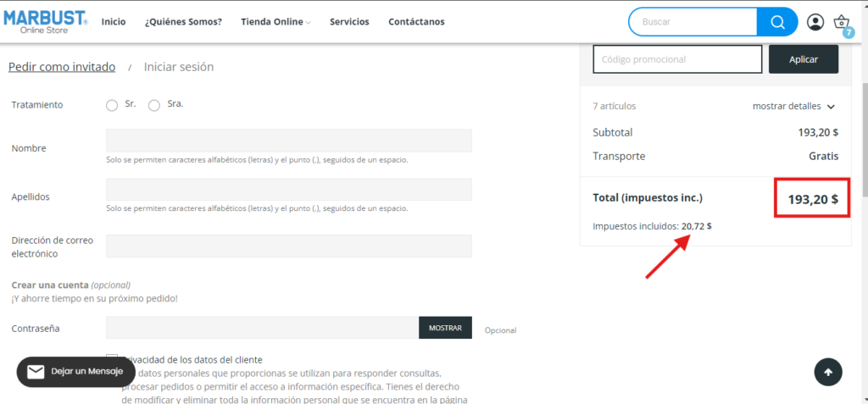Open the ¿Quiénes Somos? page
Screen dimensions: 868x404
point(183,22)
